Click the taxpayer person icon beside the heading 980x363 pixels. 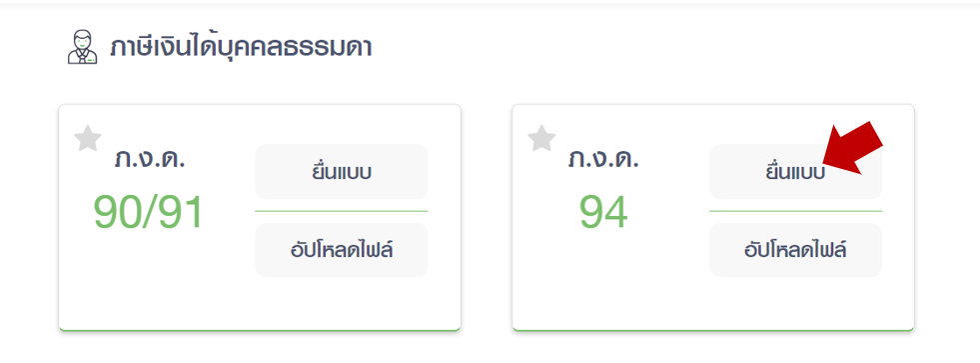click(x=83, y=49)
